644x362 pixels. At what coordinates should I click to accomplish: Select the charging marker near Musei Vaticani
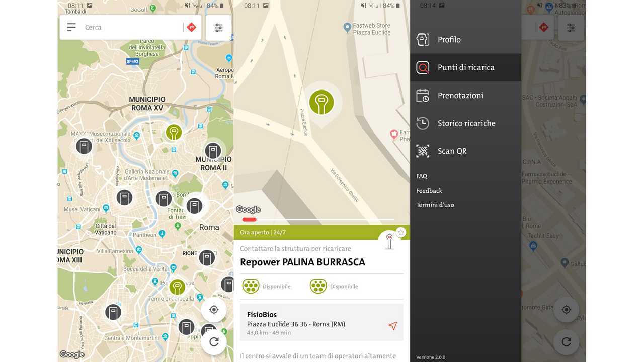pyautogui.click(x=124, y=197)
